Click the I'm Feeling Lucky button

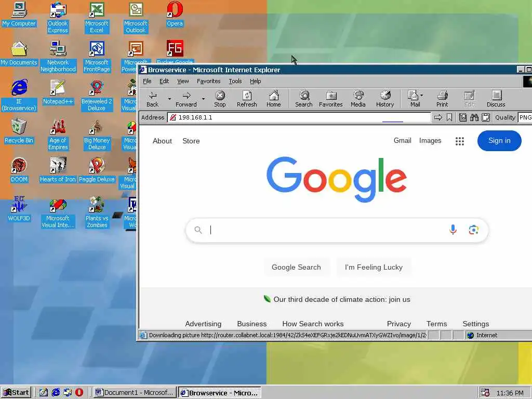point(374,267)
